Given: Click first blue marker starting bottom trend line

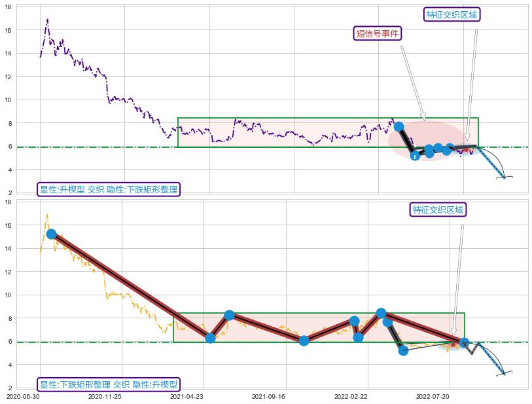Looking at the screenshot, I should (51, 234).
